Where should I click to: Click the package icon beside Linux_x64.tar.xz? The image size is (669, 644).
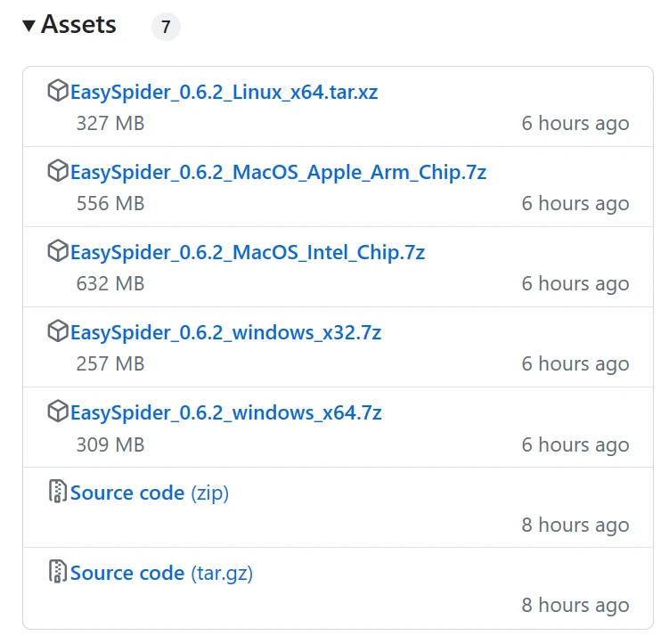pos(58,91)
